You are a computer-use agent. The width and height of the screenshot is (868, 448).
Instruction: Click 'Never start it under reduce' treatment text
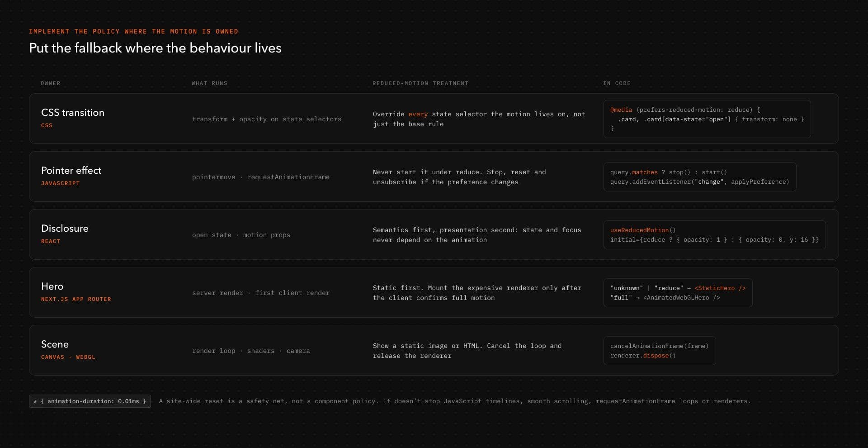pos(459,177)
